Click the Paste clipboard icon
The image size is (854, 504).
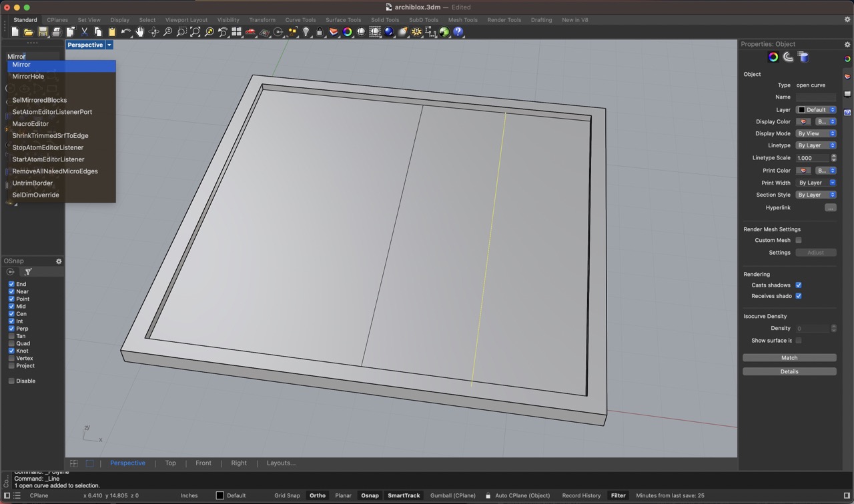coord(111,32)
